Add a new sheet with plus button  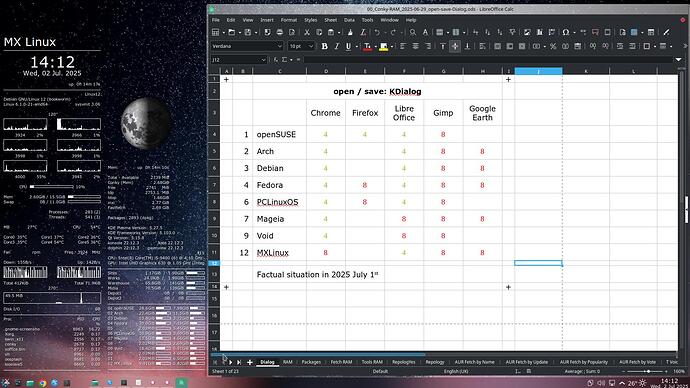coord(250,362)
